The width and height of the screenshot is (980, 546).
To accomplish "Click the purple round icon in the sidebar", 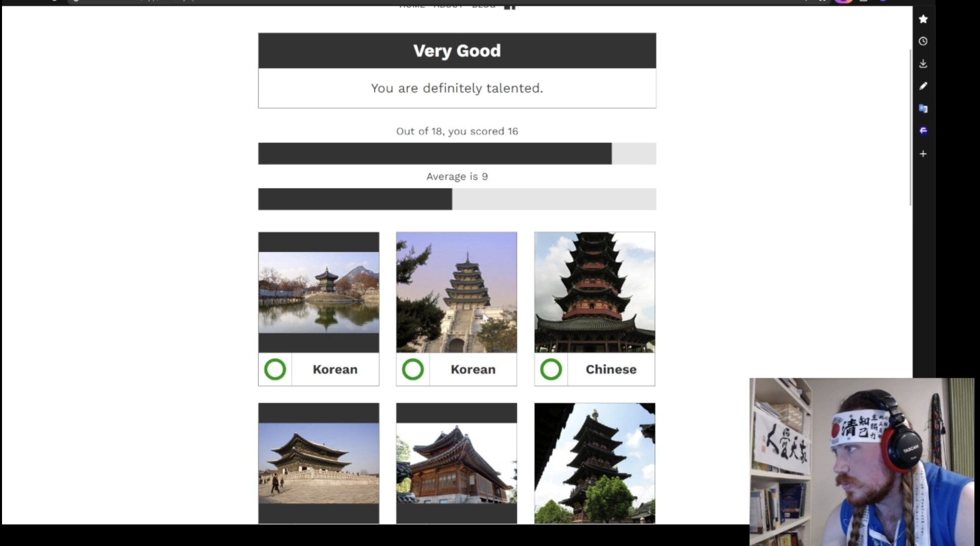I will coord(923,131).
